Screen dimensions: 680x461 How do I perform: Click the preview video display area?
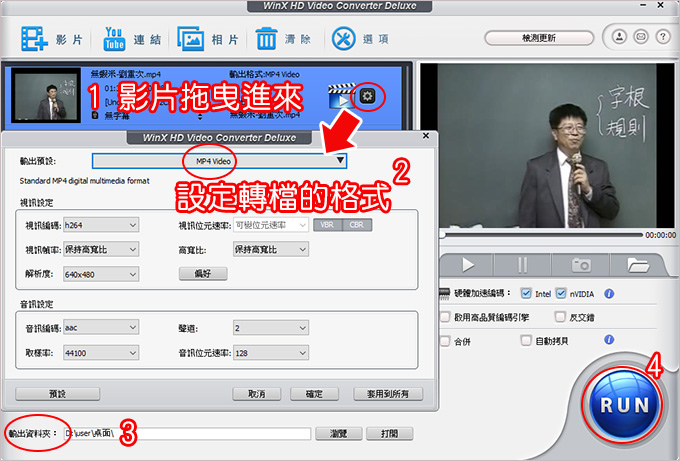(x=547, y=145)
